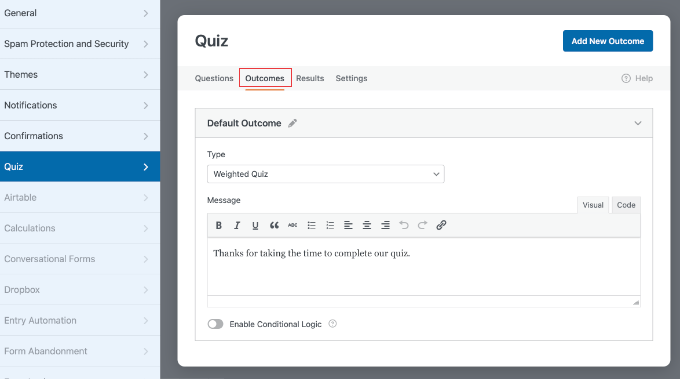Apply strikethrough formatting
Screen dimensions: 680x379
(x=293, y=225)
